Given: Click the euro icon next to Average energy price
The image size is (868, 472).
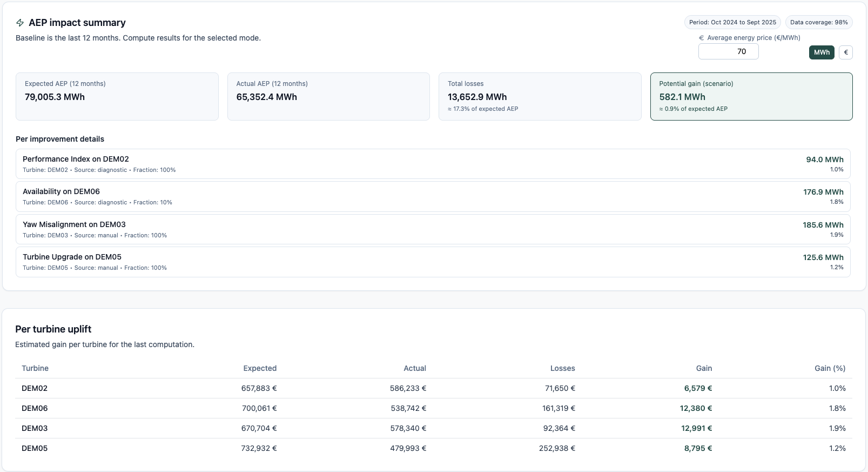Looking at the screenshot, I should (701, 38).
